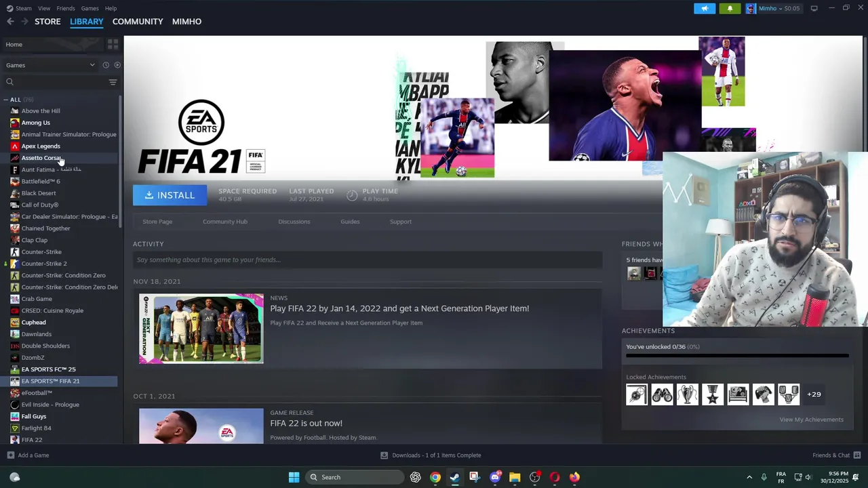Open Friends & Chat
Image resolution: width=868 pixels, height=488 pixels.
coord(836,455)
